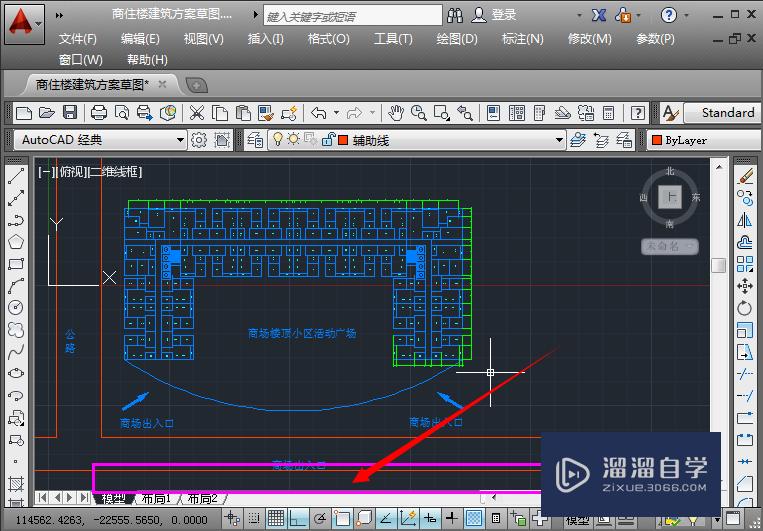
Task: Click the Save drawing icon
Action: click(70, 113)
